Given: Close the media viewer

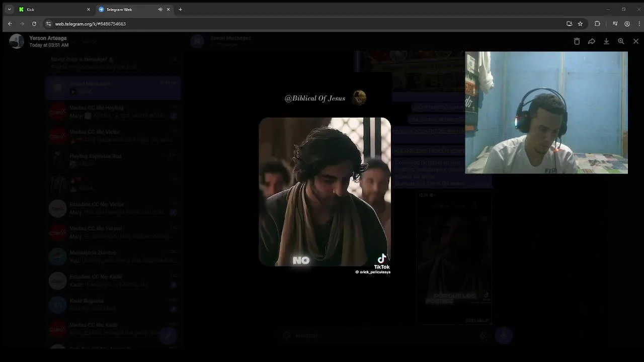Looking at the screenshot, I should click(x=636, y=41).
